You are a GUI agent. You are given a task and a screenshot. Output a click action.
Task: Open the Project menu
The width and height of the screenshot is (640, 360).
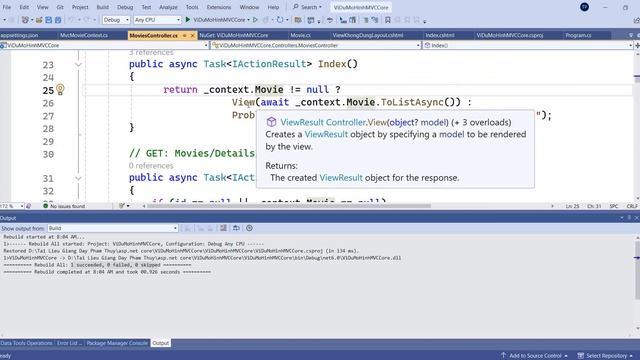coord(80,7)
